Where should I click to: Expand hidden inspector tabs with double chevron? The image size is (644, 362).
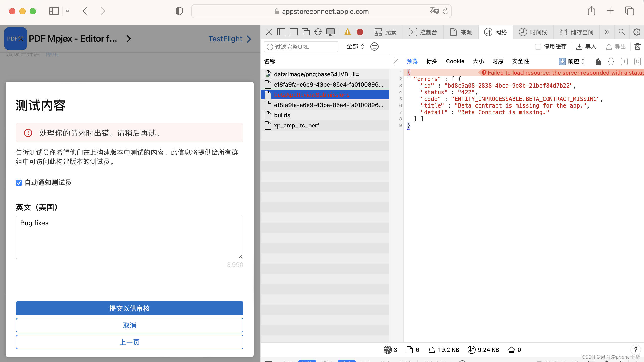[607, 32]
